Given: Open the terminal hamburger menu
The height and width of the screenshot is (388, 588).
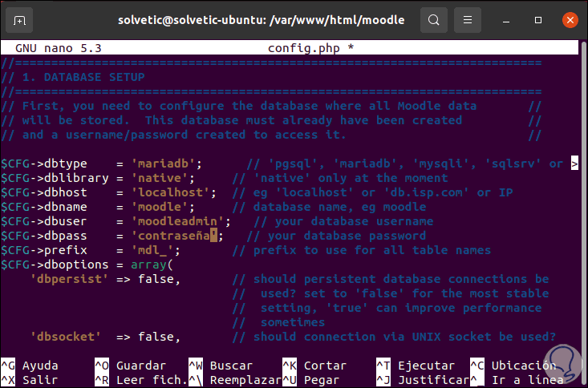Looking at the screenshot, I should tap(468, 19).
